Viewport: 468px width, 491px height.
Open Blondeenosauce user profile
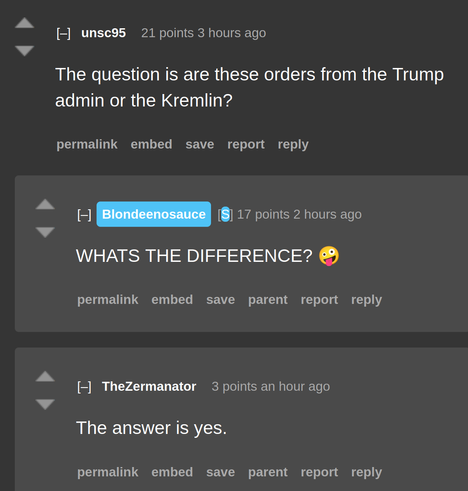tap(154, 214)
